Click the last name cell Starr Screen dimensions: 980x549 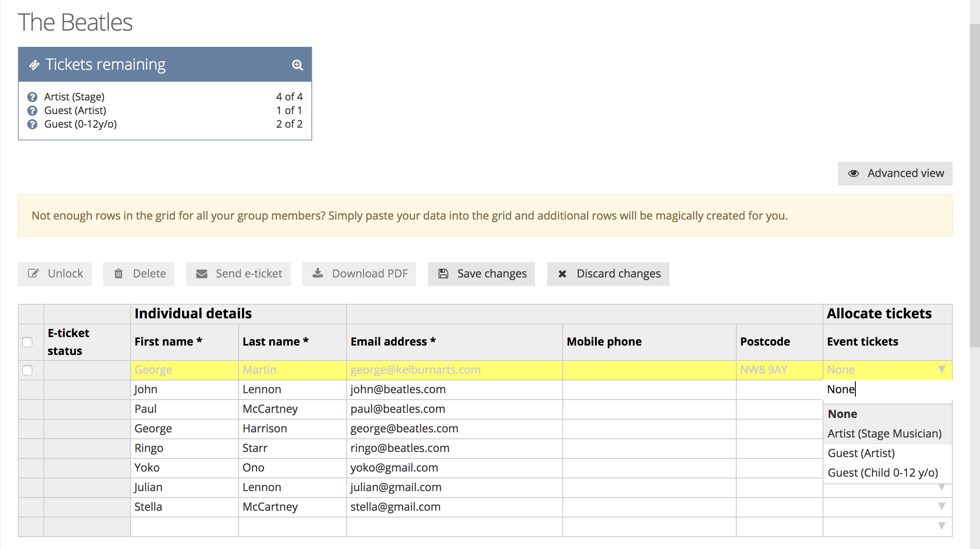[292, 448]
